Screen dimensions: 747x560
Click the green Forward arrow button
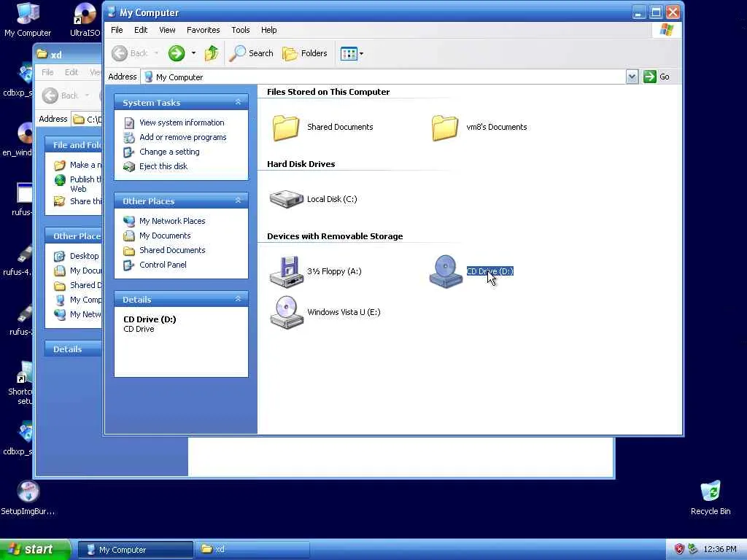tap(177, 53)
